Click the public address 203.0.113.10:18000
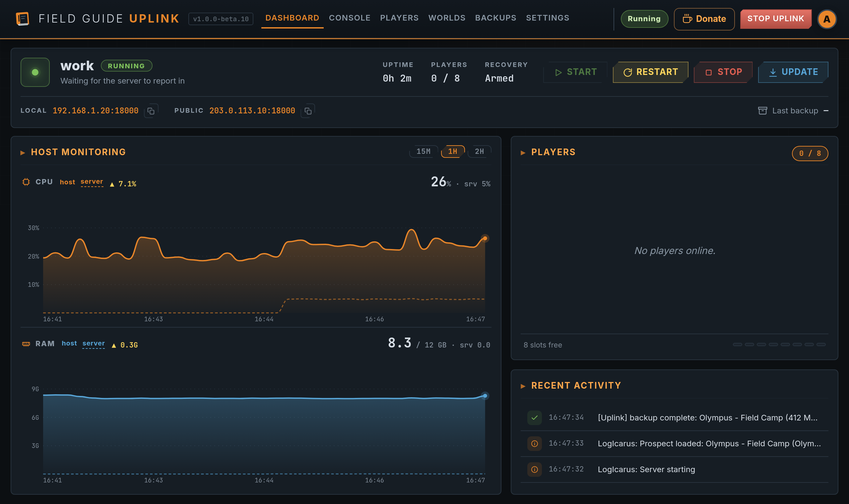 pos(252,111)
